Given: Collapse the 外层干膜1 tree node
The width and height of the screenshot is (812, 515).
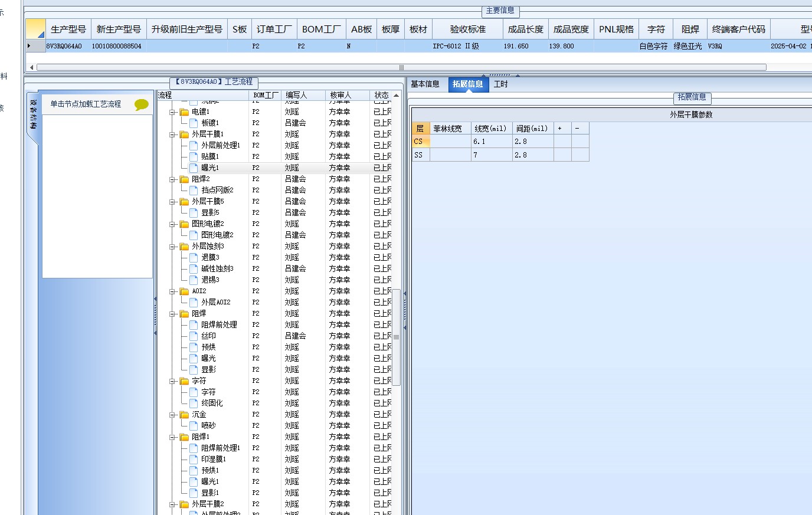Looking at the screenshot, I should tap(173, 135).
